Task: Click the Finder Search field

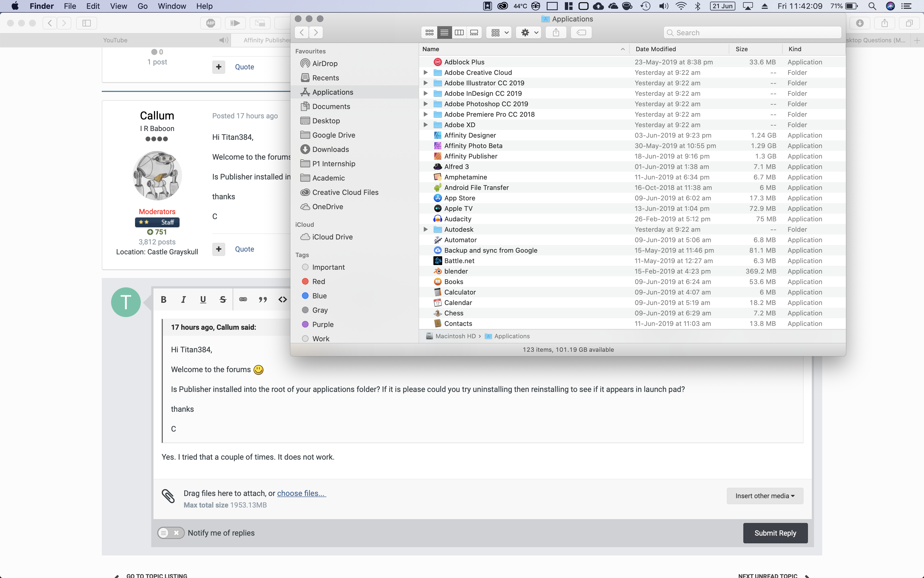Action: (x=752, y=32)
